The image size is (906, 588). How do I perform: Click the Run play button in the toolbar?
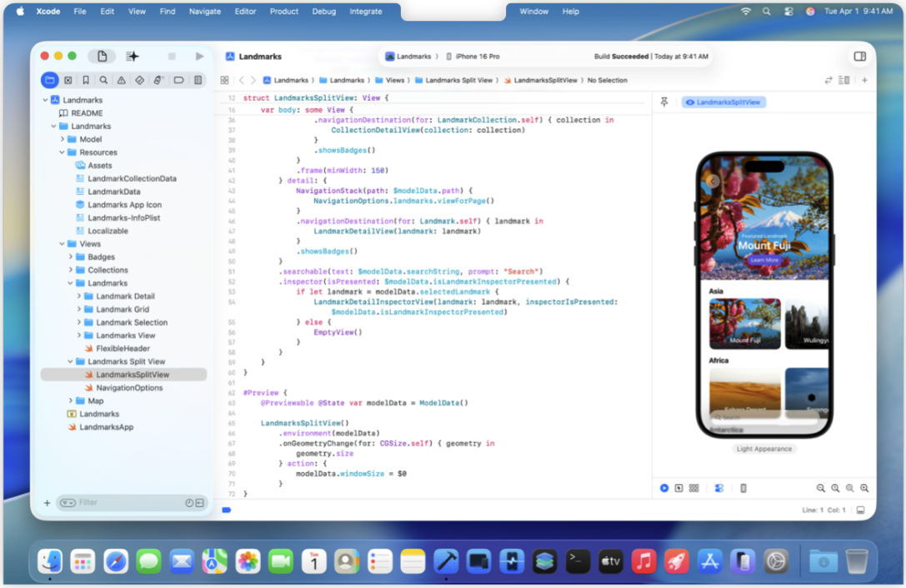click(x=199, y=56)
